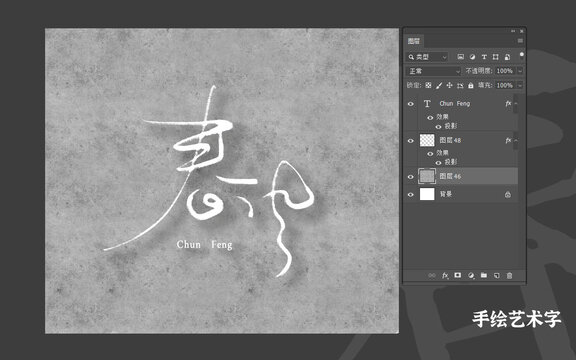Click the smart object filter icon
The width and height of the screenshot is (576, 360).
[507, 57]
